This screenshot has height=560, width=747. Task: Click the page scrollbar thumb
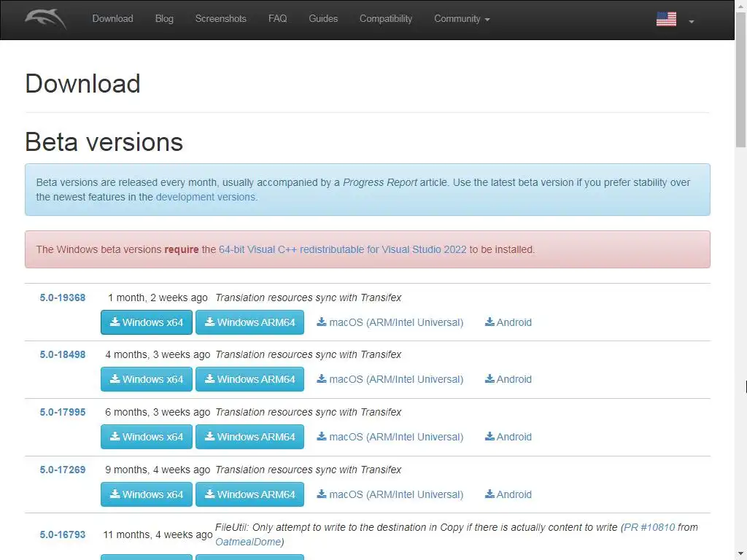741,79
